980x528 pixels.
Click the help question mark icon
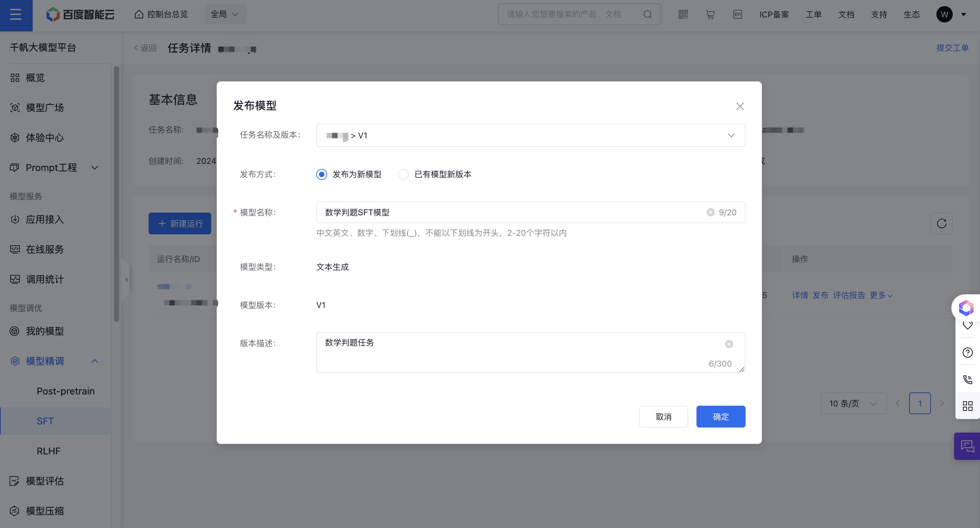(967, 352)
